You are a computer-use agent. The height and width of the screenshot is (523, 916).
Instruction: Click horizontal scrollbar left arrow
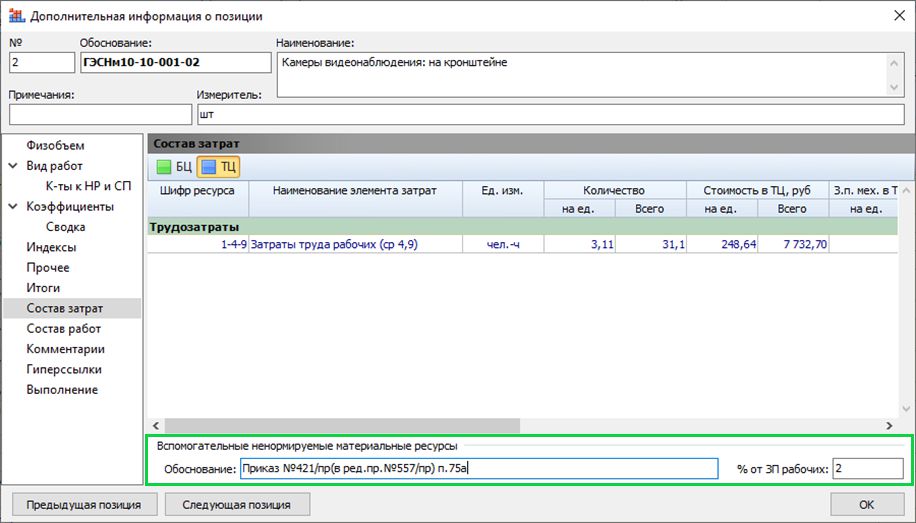point(156,425)
